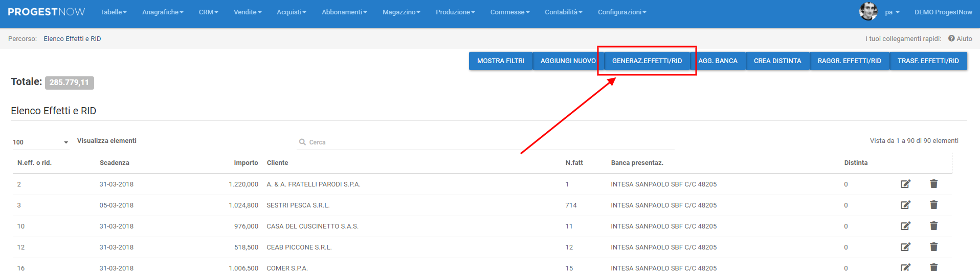980x271 pixels.
Task: Open the Configurazioni menu
Action: pos(622,12)
